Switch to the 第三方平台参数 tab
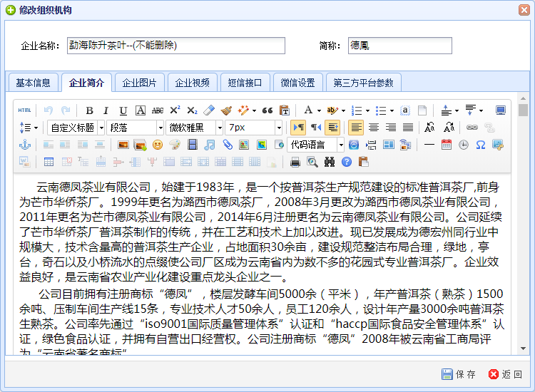Viewport: 535px width, 392px height. [x=363, y=83]
